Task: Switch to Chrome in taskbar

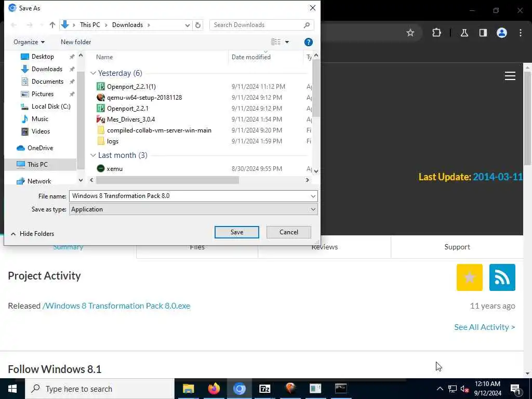Action: click(239, 389)
